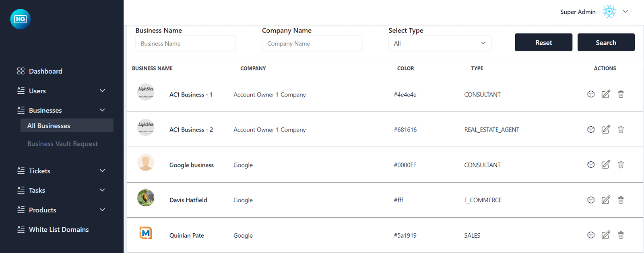Open the cube icon for Google business
Image resolution: width=644 pixels, height=253 pixels.
coord(590,165)
